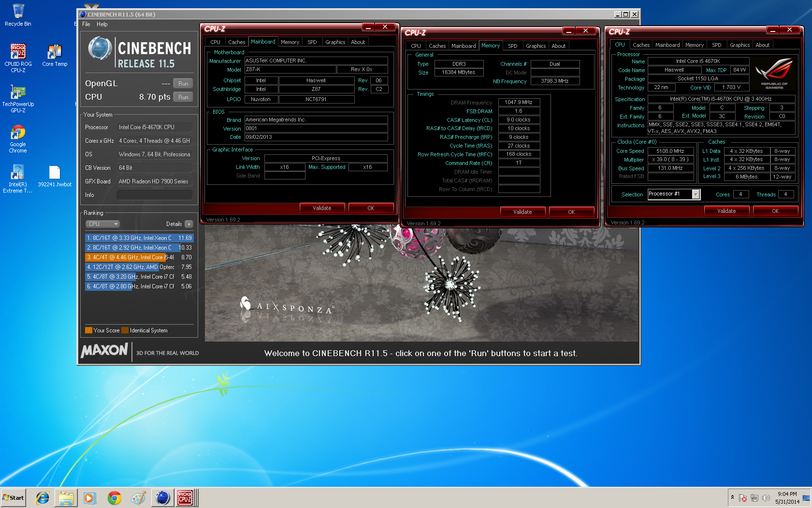Open 392241.hwbot file on desktop
The height and width of the screenshot is (508, 812).
(x=55, y=177)
